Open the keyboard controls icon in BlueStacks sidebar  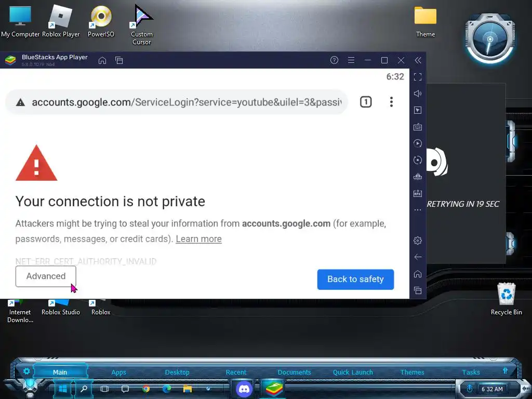click(418, 127)
